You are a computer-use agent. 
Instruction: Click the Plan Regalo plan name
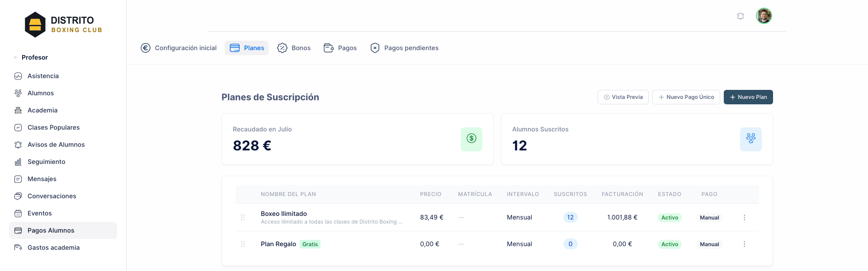(278, 244)
